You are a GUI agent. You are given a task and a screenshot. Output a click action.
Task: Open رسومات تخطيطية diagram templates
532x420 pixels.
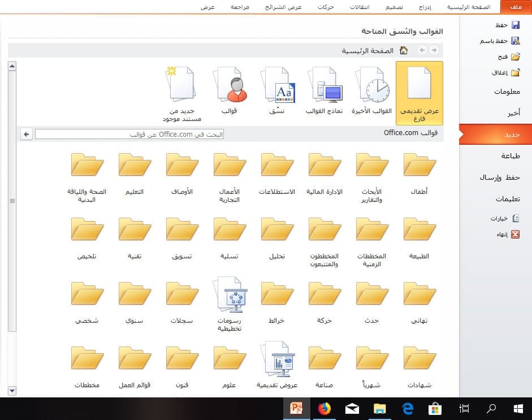click(230, 305)
